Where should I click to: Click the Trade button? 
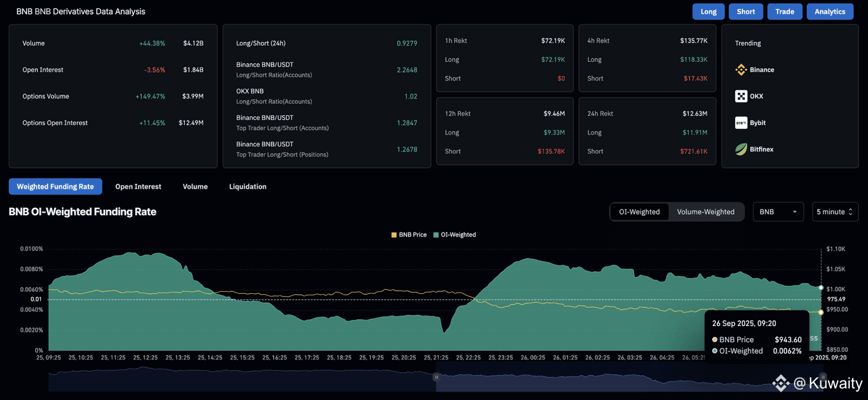pos(784,12)
